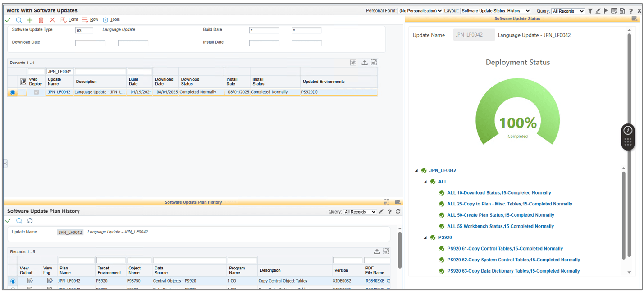Open the Personal Form dropdown
The image size is (644, 292).
420,11
